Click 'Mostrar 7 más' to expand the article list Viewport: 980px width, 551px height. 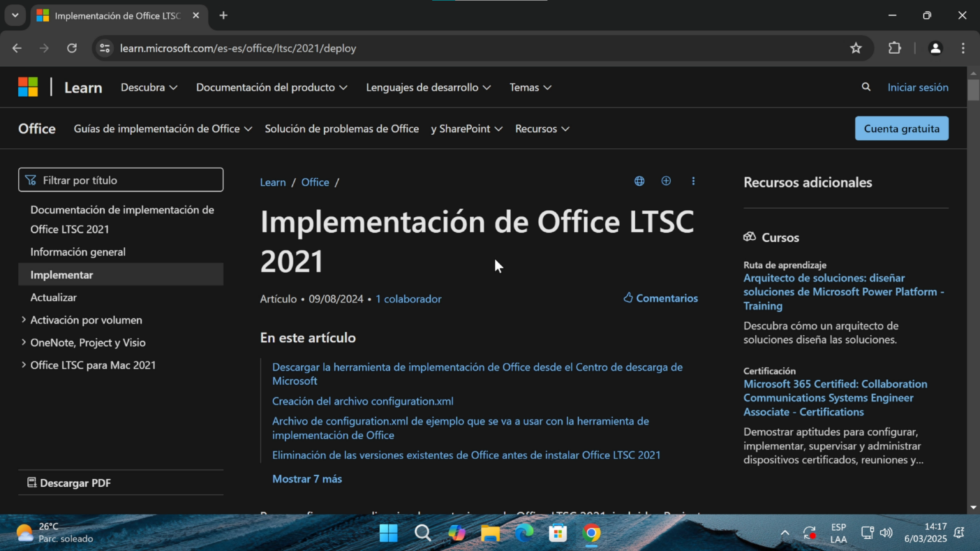pos(307,478)
